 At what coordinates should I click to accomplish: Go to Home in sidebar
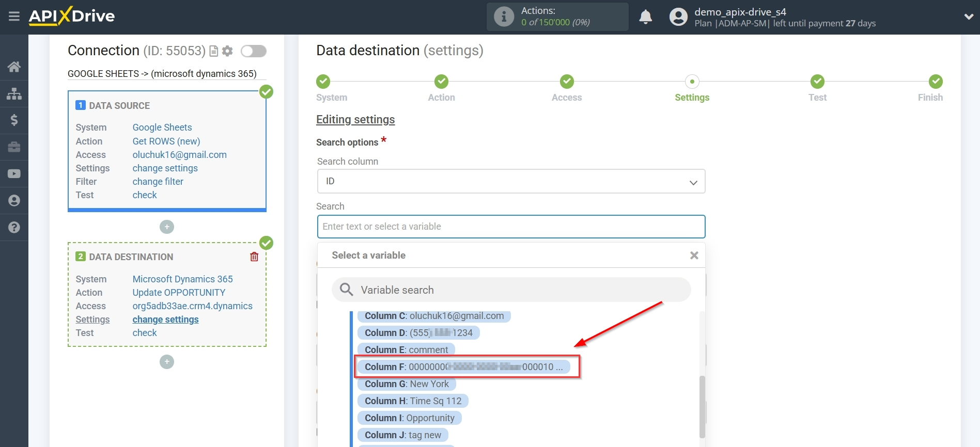(14, 67)
